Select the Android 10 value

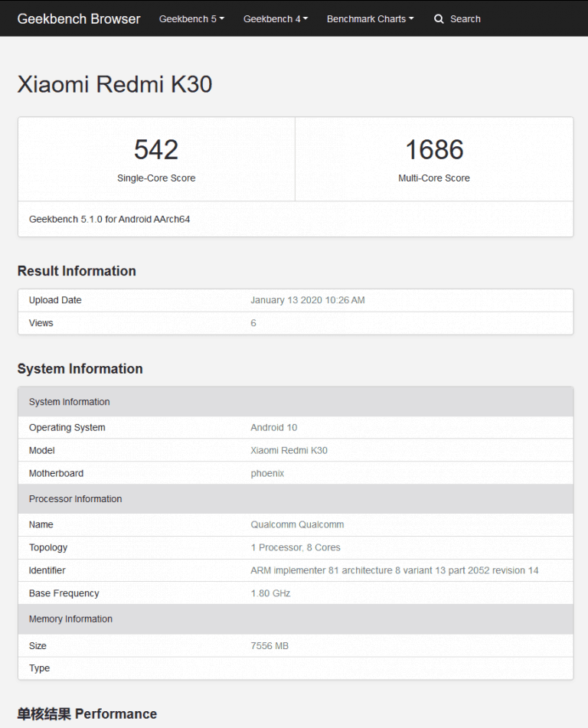(273, 428)
